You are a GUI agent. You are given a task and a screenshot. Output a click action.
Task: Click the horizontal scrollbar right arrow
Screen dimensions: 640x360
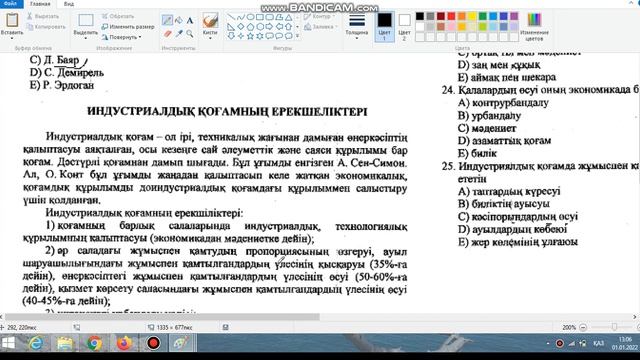pos(635,317)
